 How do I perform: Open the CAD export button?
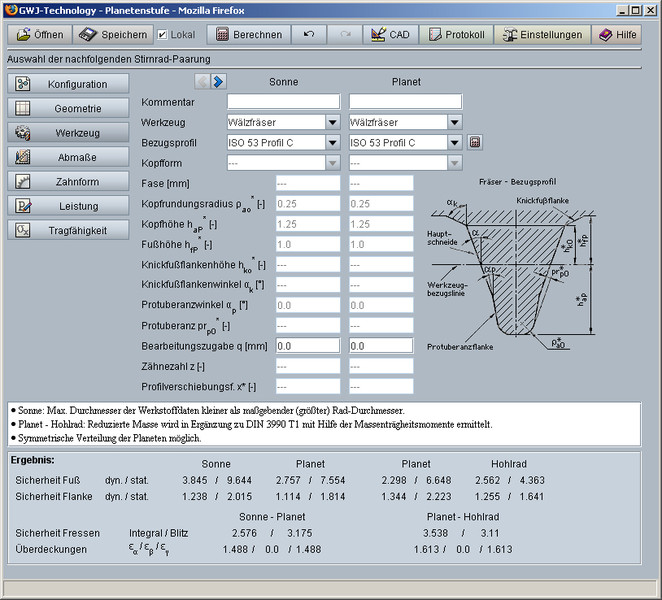[389, 34]
